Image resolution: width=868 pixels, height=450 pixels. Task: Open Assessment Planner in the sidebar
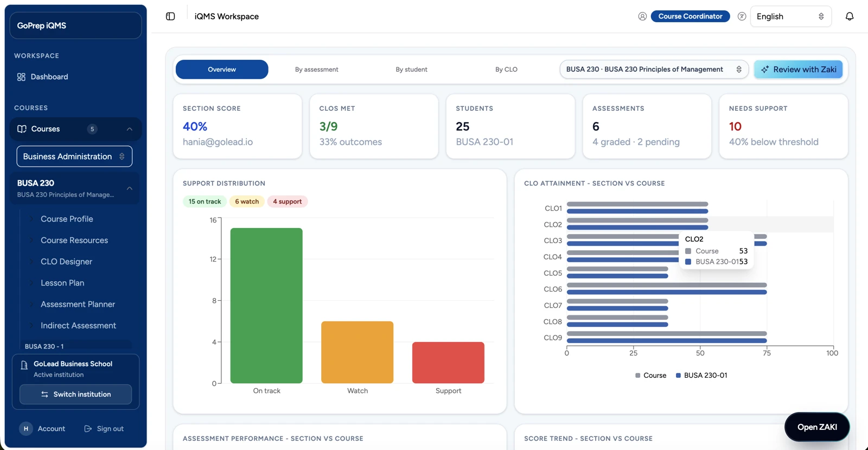click(x=78, y=304)
